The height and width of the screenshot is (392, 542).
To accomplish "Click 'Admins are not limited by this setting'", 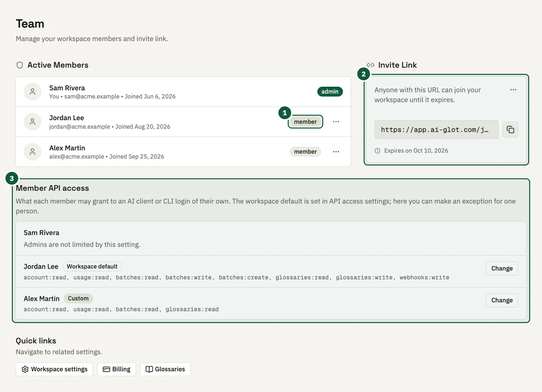I will tap(82, 244).
